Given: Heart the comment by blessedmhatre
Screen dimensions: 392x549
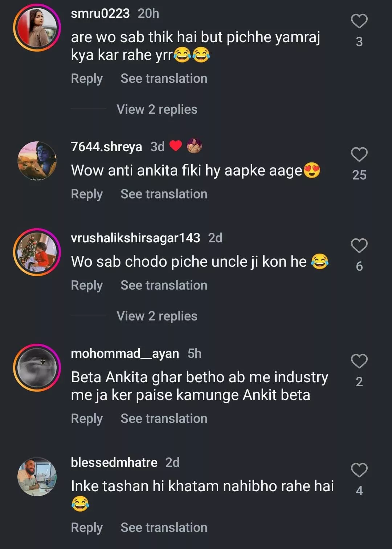Looking at the screenshot, I should pos(359,470).
